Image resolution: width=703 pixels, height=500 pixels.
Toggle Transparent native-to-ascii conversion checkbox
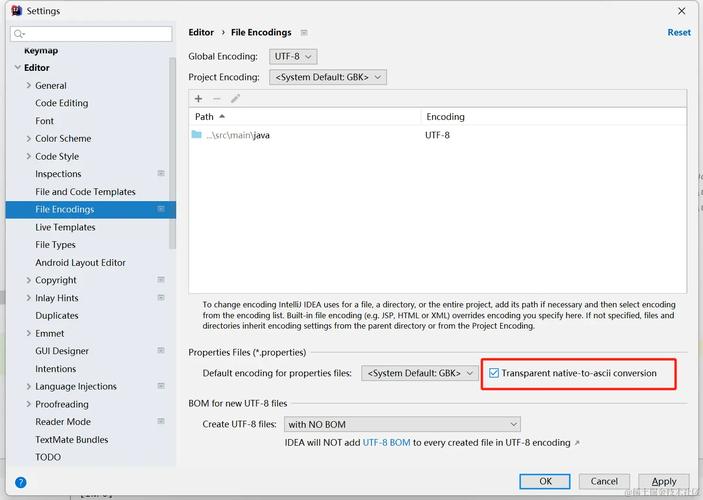494,373
